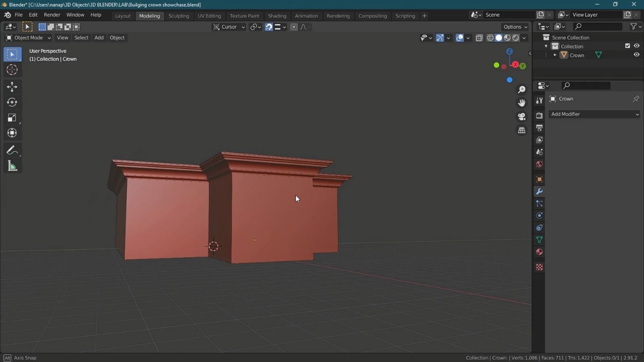Click the viewport zoom icon

tap(522, 89)
